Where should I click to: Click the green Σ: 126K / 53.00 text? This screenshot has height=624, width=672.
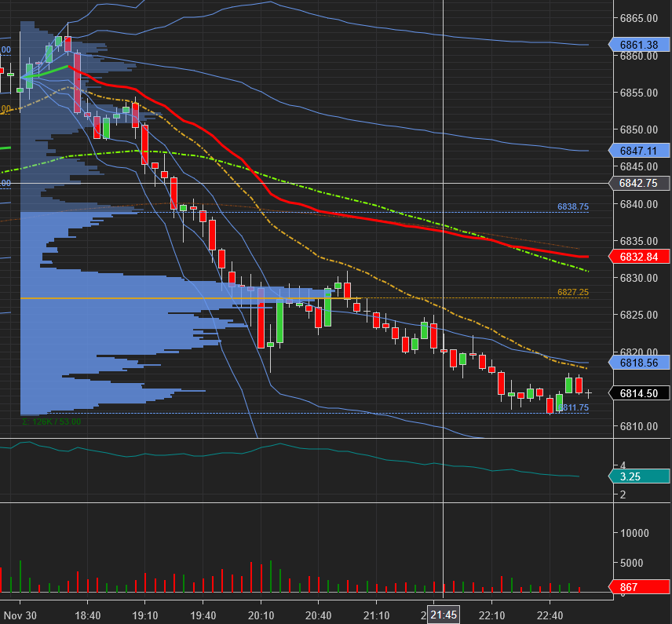(51, 421)
